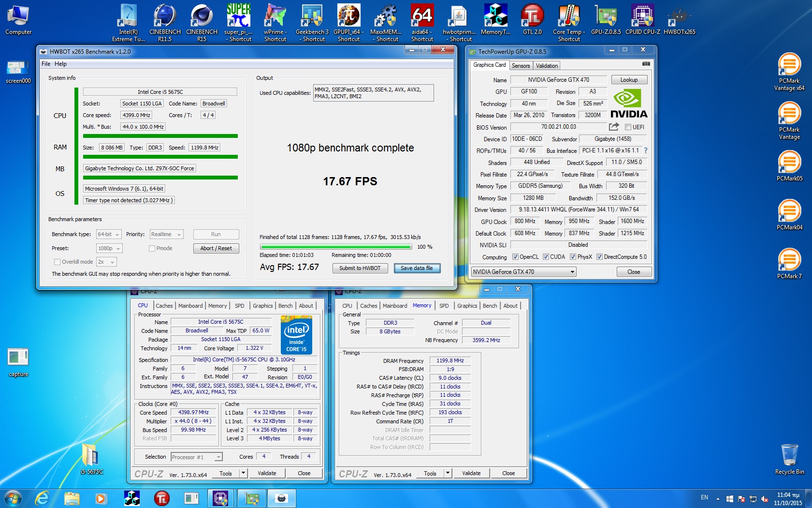Open GPU-Z.0.8.5 desktop icon
Screen dimensions: 812x508
606,20
